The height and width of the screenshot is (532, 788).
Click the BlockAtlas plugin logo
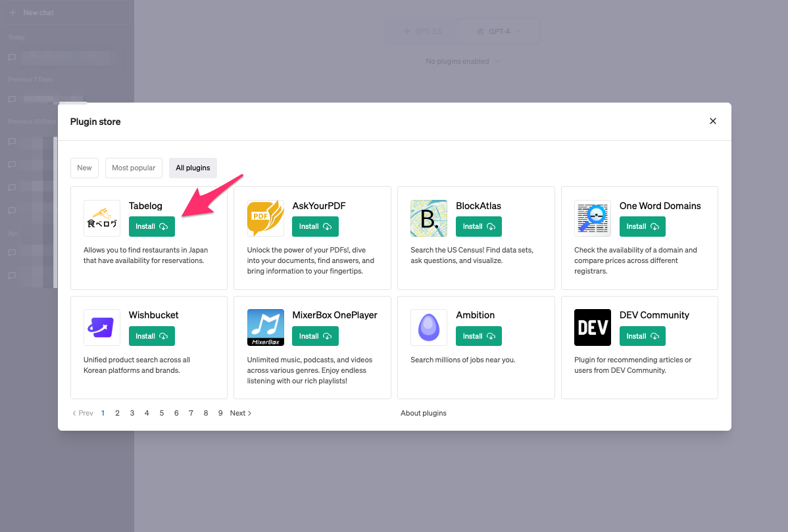[429, 218]
